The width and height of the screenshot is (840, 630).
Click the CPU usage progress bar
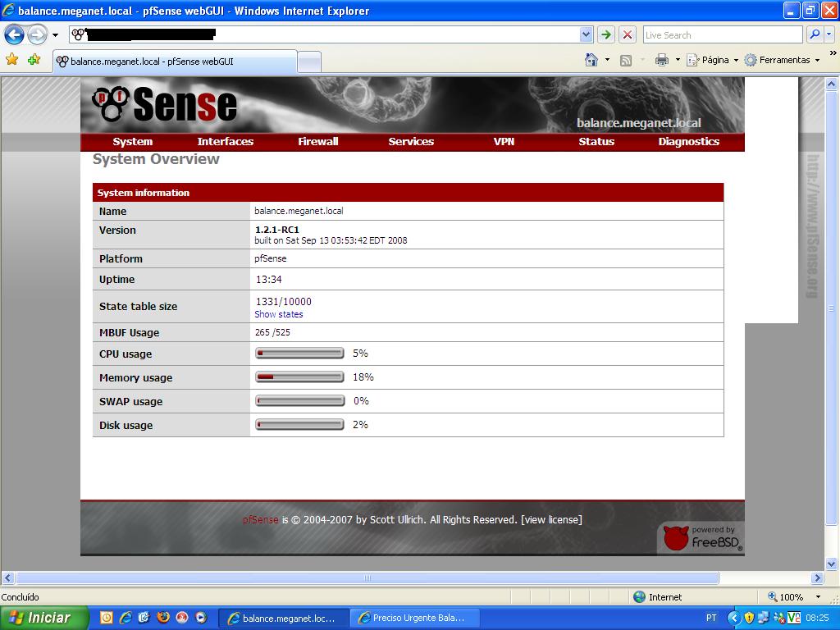299,354
